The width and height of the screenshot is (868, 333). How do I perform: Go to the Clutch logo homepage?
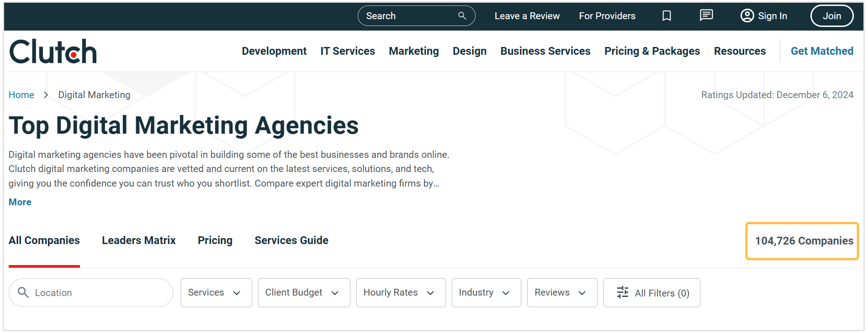tap(53, 51)
